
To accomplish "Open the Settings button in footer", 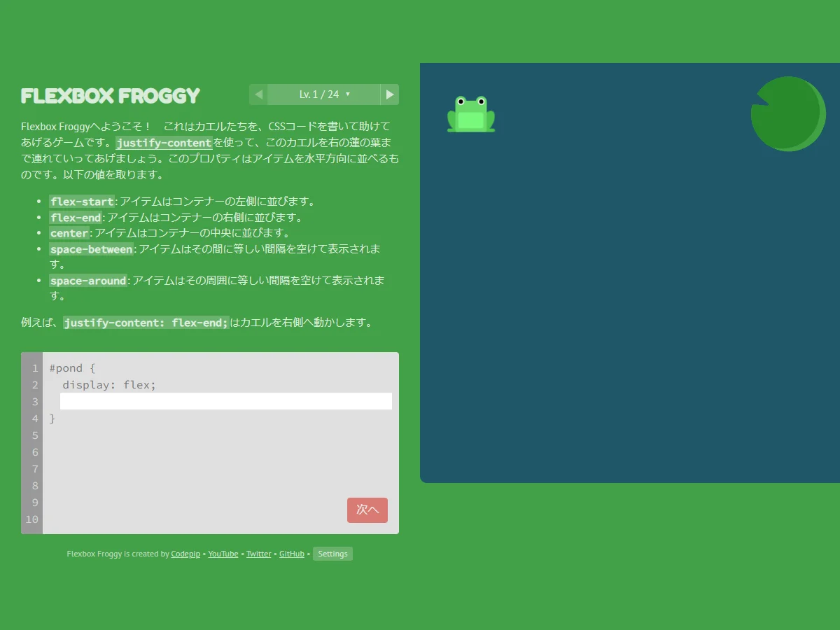I will pos(332,554).
